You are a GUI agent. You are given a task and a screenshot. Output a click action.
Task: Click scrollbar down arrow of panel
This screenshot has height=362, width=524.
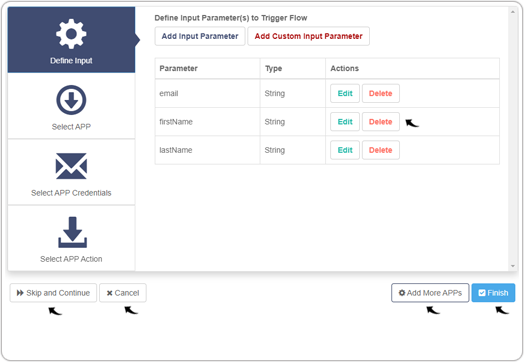pos(513,266)
